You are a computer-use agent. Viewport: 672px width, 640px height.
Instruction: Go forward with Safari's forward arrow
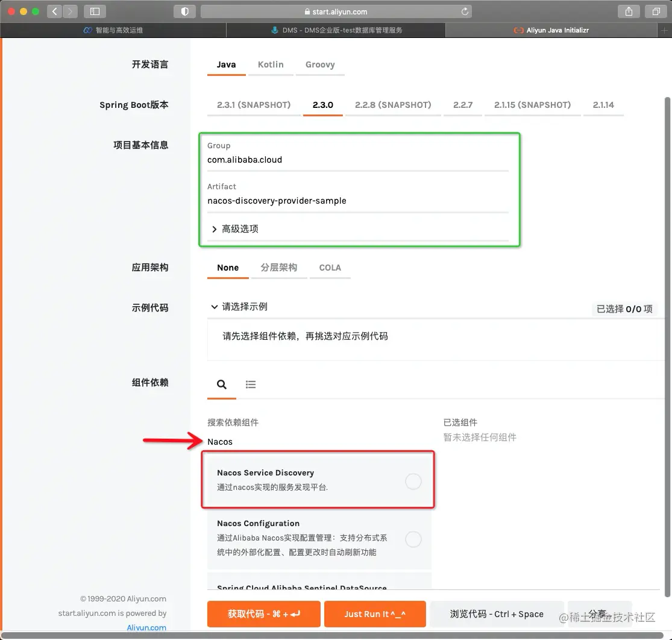[70, 11]
